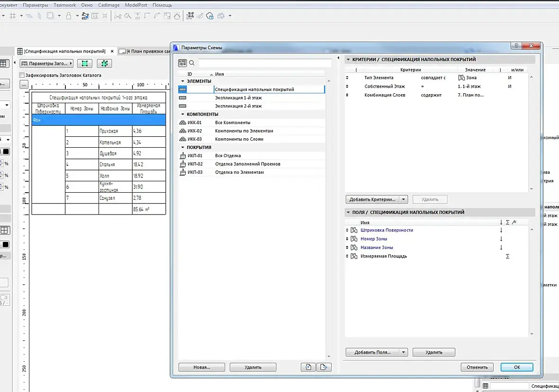Click the scheme search input field
This screenshot has height=392, width=559.
264,63
